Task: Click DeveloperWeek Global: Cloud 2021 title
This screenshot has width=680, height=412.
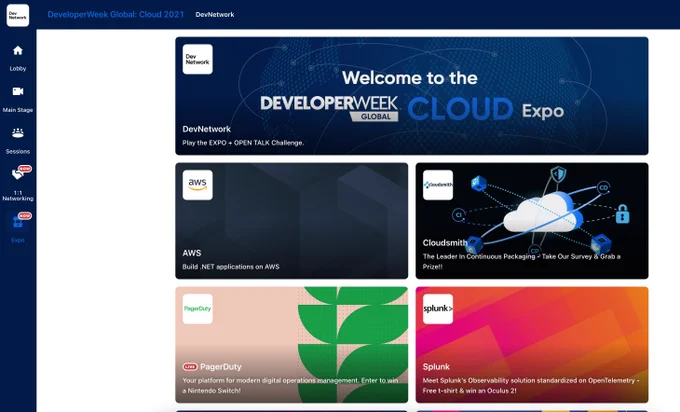Action: tap(116, 14)
